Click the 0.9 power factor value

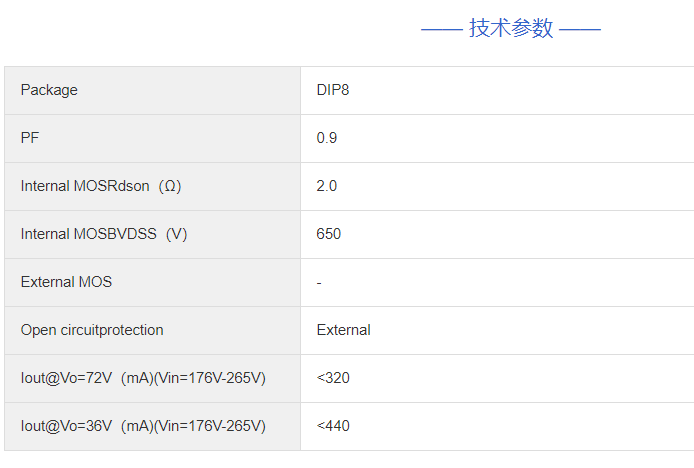(x=327, y=138)
